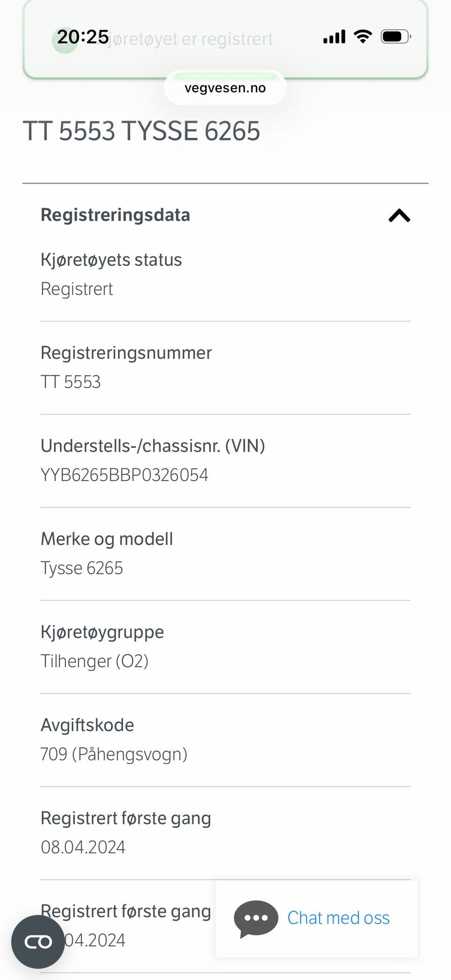Tap the battery indicator icon

tap(396, 36)
